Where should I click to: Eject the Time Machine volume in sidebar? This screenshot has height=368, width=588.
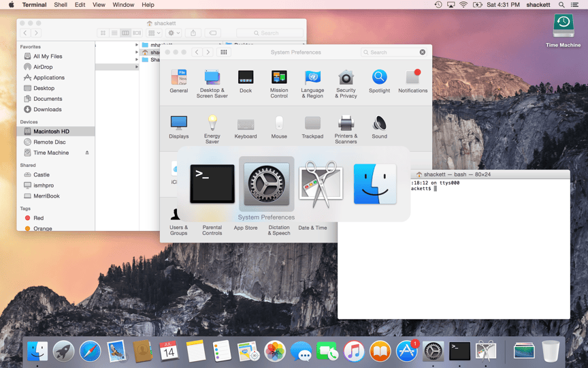pos(87,153)
